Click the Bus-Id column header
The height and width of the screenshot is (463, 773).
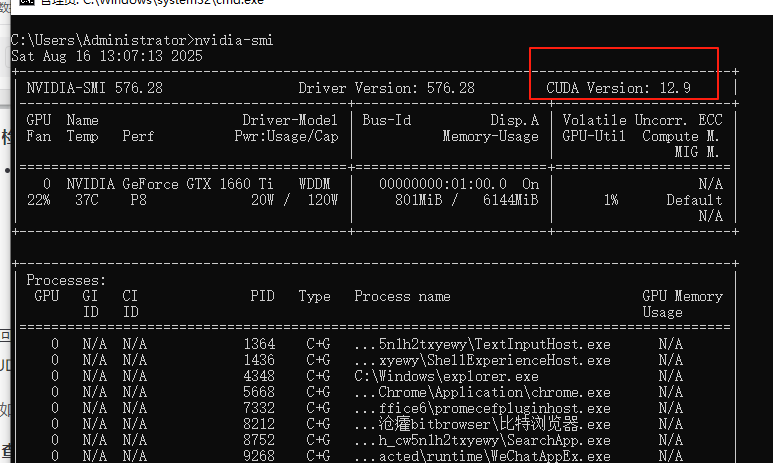click(x=386, y=120)
